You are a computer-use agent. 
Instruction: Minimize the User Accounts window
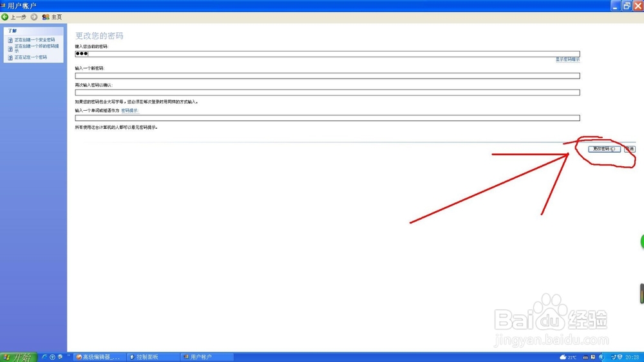tap(615, 6)
